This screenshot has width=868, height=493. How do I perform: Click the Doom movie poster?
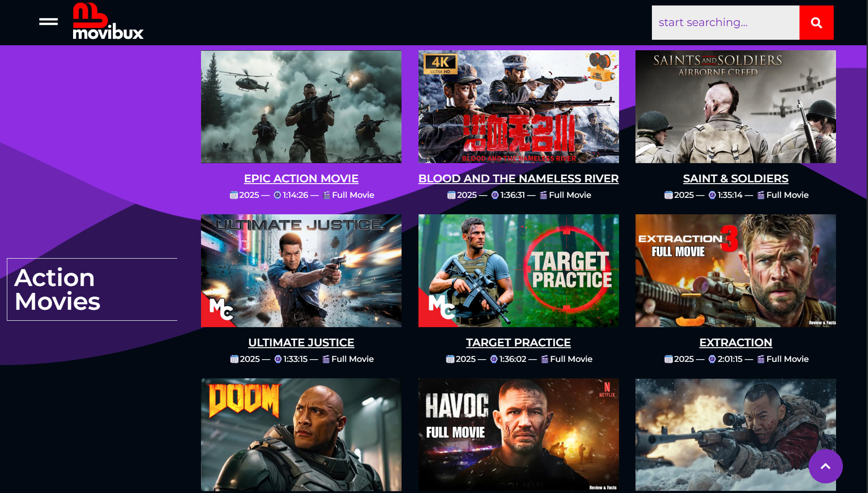pyautogui.click(x=301, y=435)
